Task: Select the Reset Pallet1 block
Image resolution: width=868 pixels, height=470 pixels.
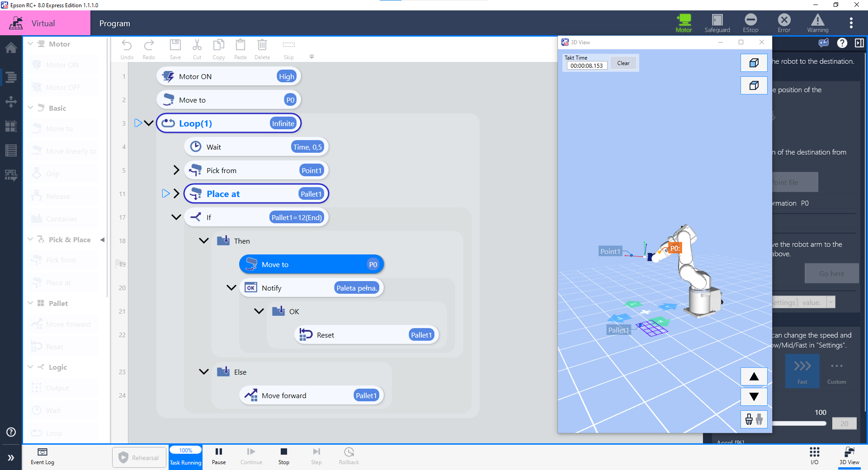Action: 367,335
